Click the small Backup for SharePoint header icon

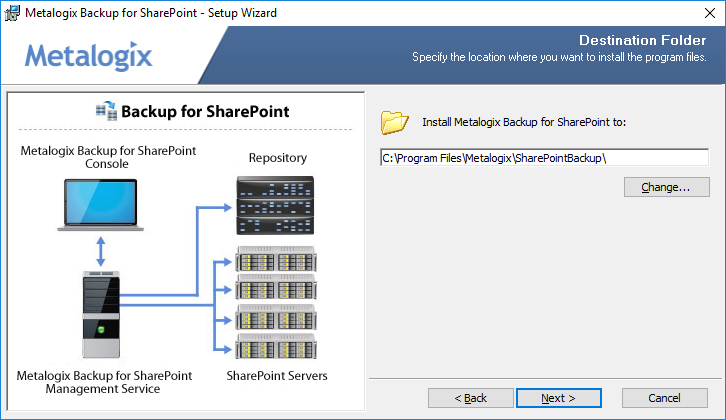[x=105, y=111]
